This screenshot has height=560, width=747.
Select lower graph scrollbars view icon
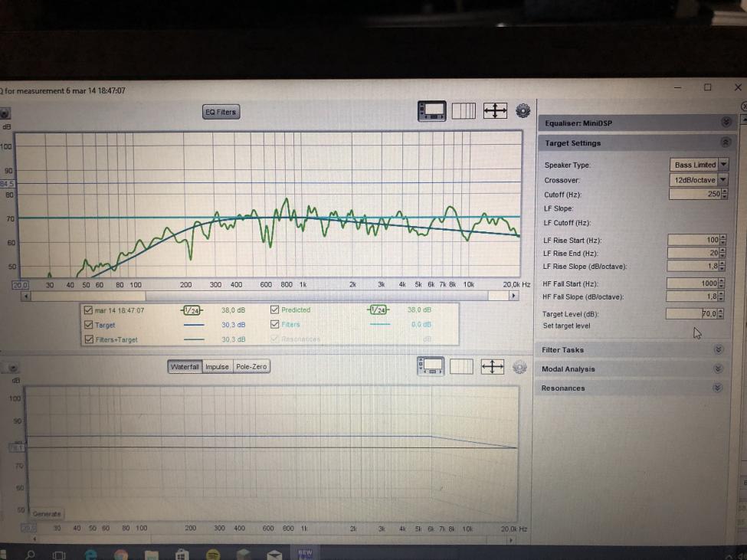click(x=431, y=366)
